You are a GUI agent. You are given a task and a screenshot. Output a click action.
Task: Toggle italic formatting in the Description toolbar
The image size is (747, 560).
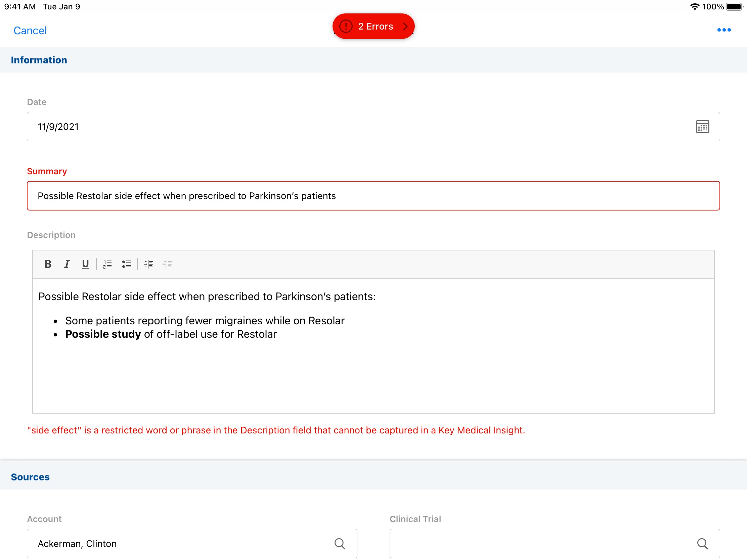[x=67, y=264]
